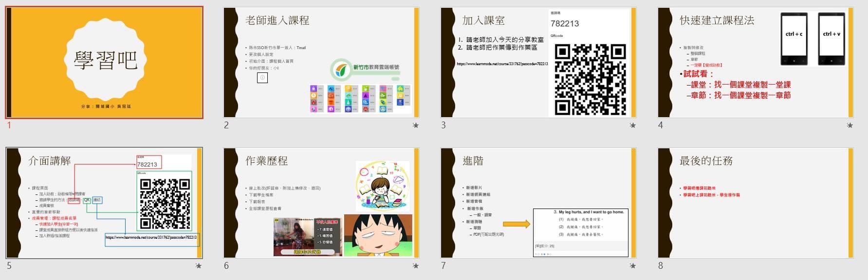The width and height of the screenshot is (868, 280).
Task: Click the number 8 below last slide
Action: click(661, 266)
